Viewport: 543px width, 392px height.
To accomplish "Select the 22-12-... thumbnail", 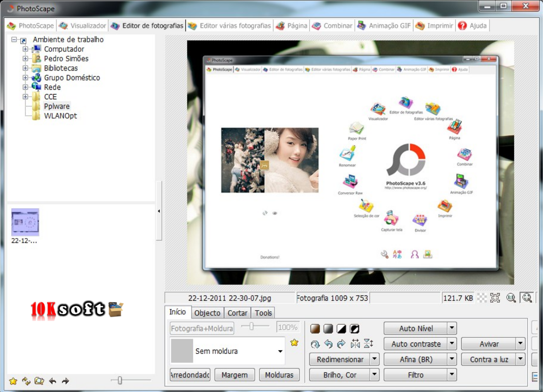I will tap(25, 226).
